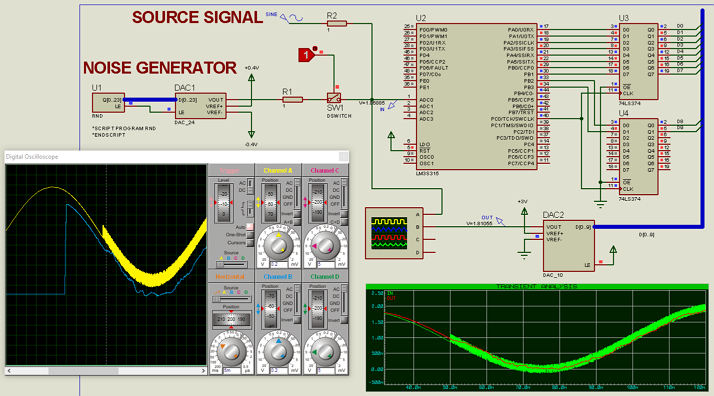The image size is (714, 396).
Task: Click ground terminal left of DAC2
Action: coord(524,255)
